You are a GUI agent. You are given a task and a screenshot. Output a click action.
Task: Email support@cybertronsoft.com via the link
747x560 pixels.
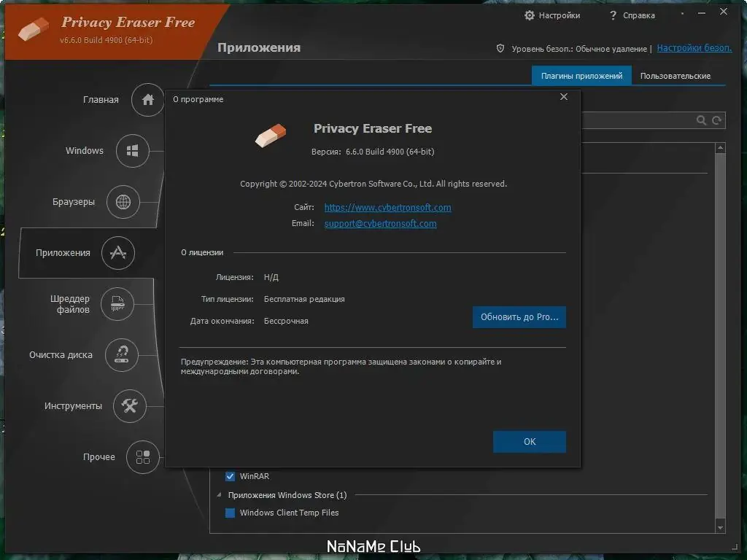coord(379,223)
